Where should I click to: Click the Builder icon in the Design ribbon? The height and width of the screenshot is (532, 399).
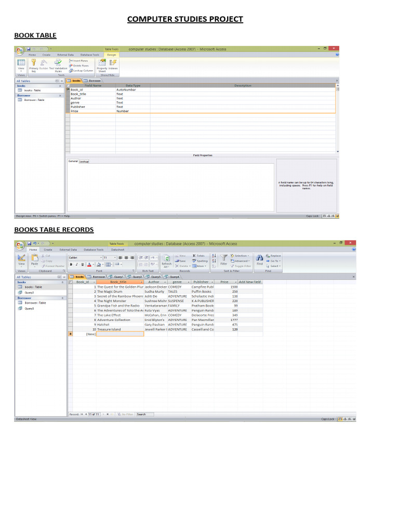tap(44, 62)
